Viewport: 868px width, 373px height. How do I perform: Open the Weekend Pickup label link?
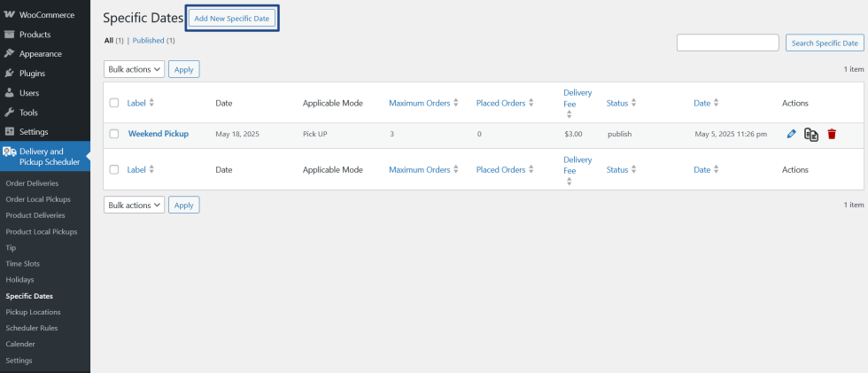[159, 134]
